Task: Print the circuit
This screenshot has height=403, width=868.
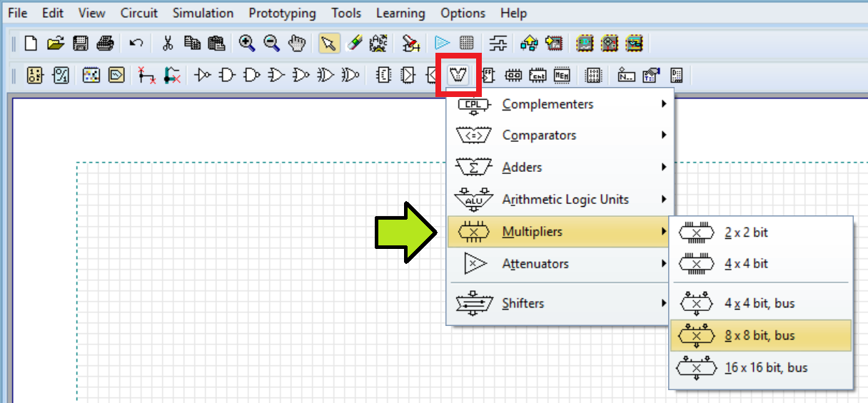Action: click(105, 44)
